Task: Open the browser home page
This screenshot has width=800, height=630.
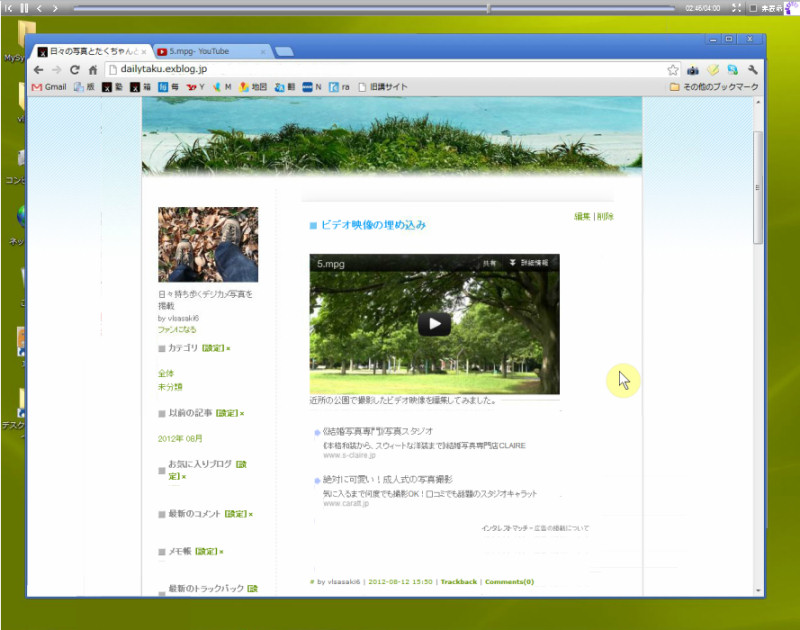Action: pyautogui.click(x=93, y=70)
